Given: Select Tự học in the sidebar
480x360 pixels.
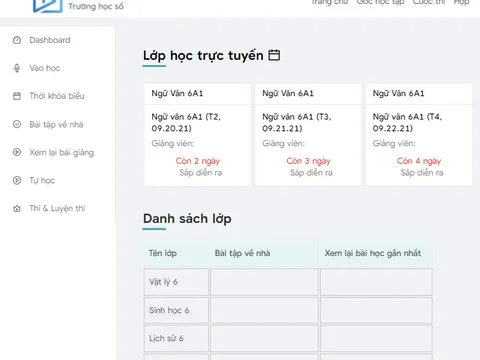Looking at the screenshot, I should [42, 181].
